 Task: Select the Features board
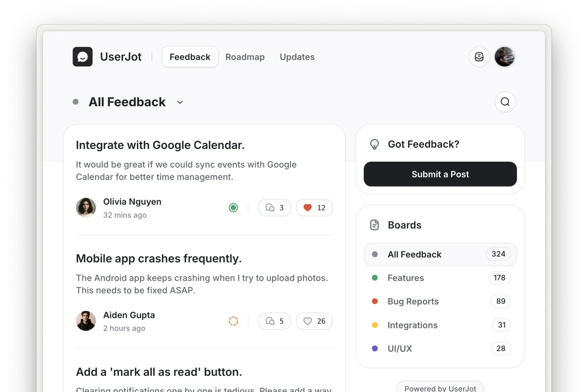[x=440, y=278]
